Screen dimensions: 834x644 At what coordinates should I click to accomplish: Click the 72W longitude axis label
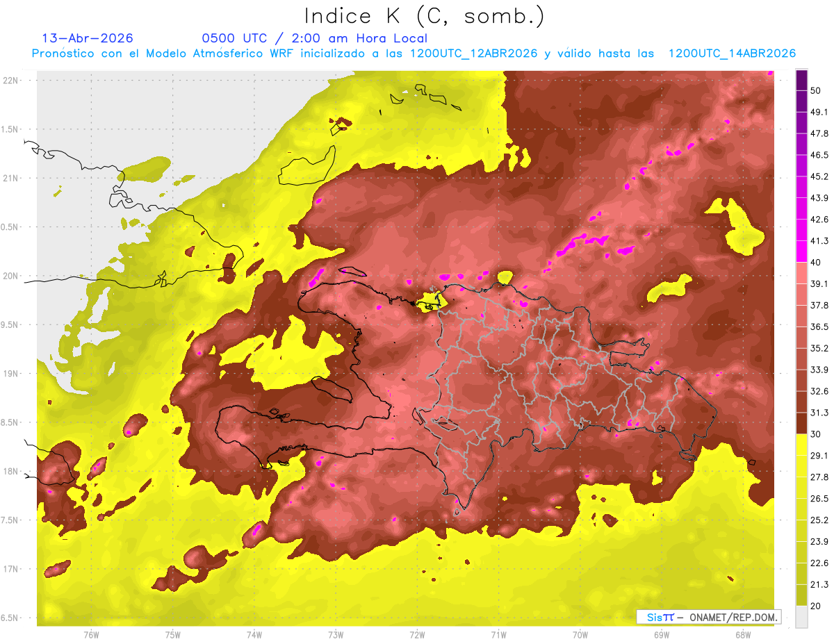pyautogui.click(x=417, y=635)
